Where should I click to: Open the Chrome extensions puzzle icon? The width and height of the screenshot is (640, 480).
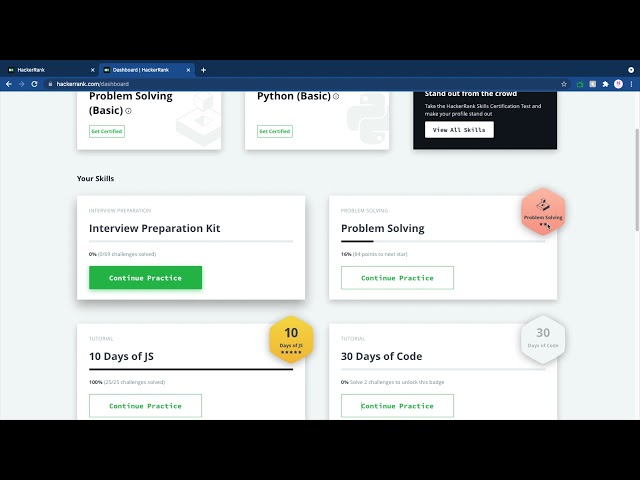pos(605,84)
